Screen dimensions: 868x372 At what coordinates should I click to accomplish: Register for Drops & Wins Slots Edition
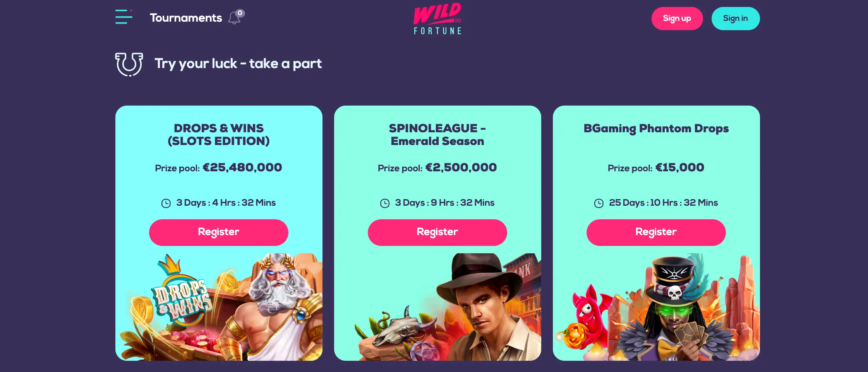point(218,232)
